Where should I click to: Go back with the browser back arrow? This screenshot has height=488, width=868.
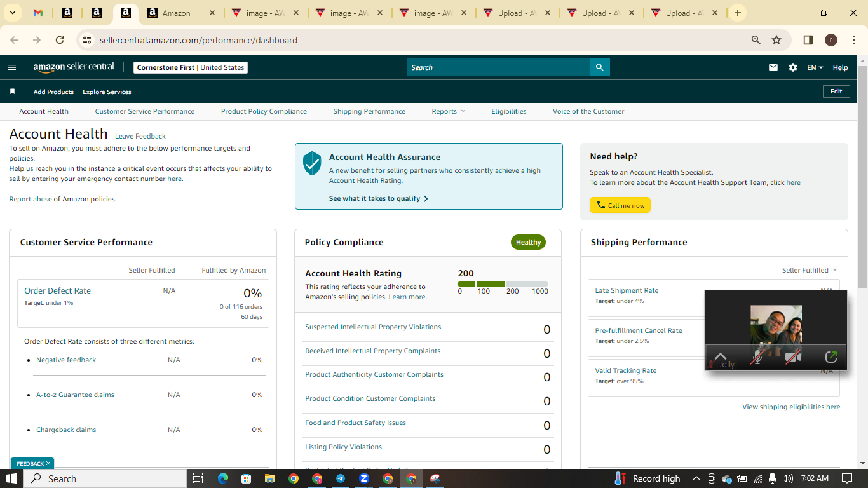click(x=14, y=40)
